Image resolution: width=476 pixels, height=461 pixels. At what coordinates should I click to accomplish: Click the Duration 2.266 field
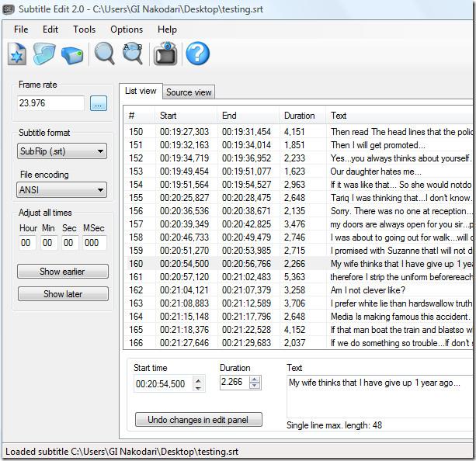[235, 382]
